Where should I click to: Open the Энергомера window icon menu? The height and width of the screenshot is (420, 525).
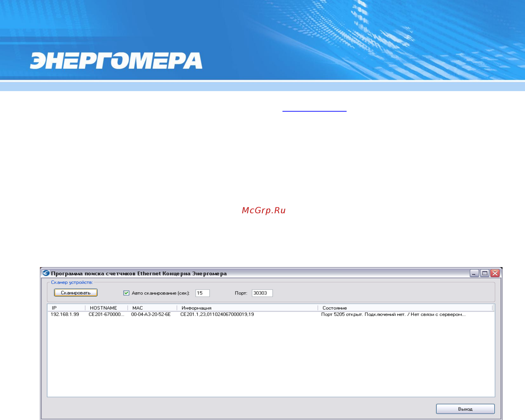click(x=46, y=273)
